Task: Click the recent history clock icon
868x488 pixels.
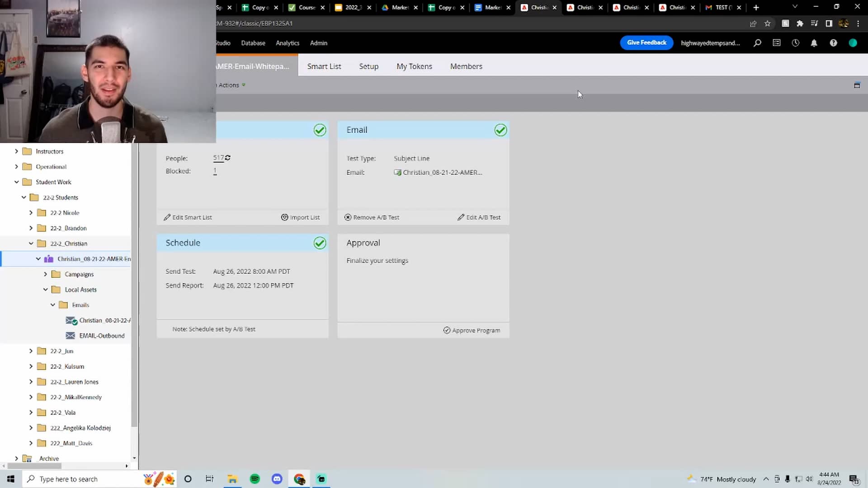Action: coord(795,43)
